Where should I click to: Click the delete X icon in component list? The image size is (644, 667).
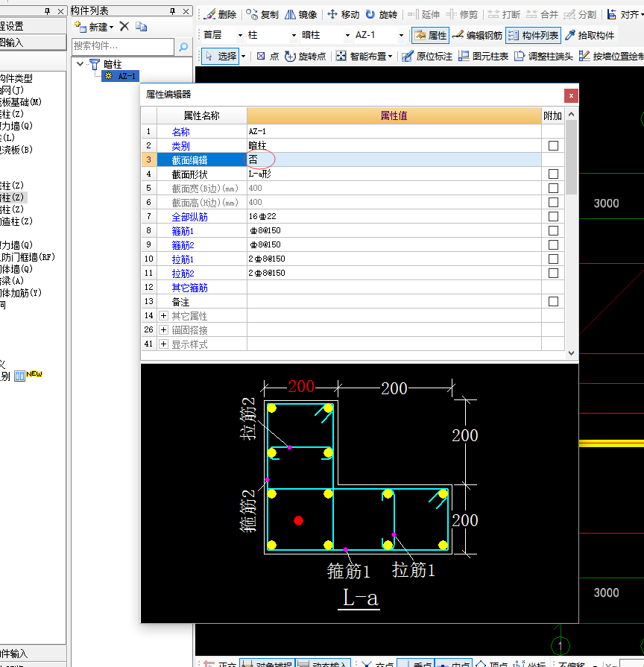[124, 26]
